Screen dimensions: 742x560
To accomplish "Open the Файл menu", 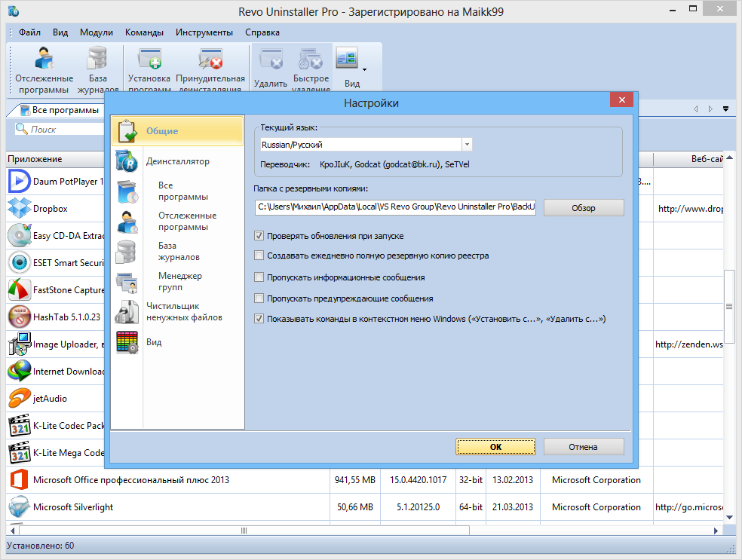I will click(x=29, y=32).
